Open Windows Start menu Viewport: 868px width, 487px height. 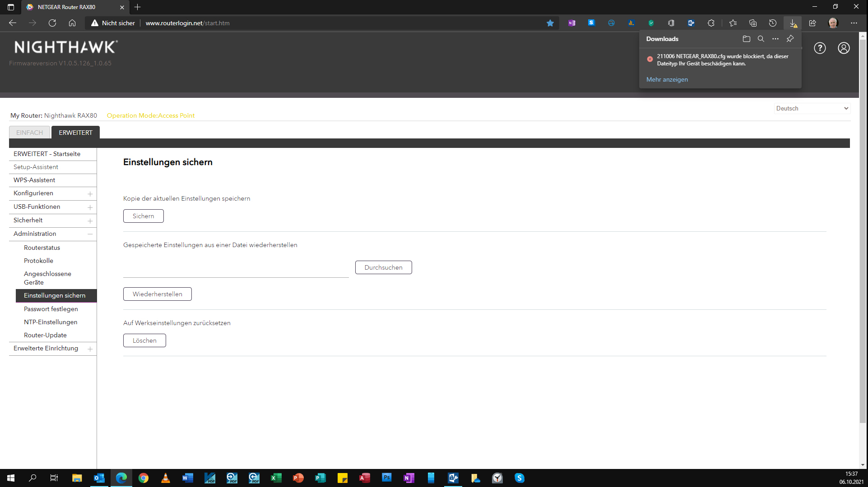[x=11, y=478]
